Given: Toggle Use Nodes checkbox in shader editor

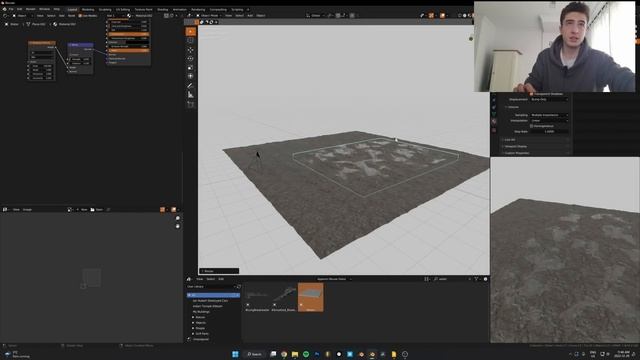Looking at the screenshot, I should point(80,16).
